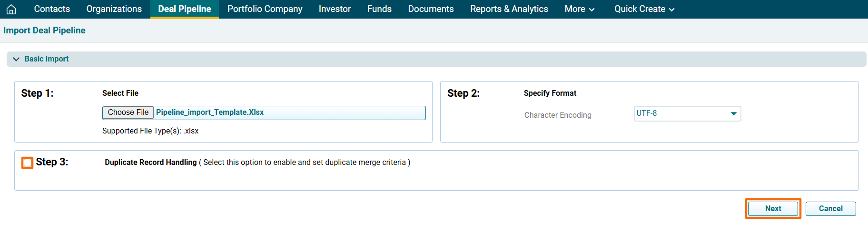The height and width of the screenshot is (225, 868).
Task: Open the Contacts tab
Action: pos(52,9)
